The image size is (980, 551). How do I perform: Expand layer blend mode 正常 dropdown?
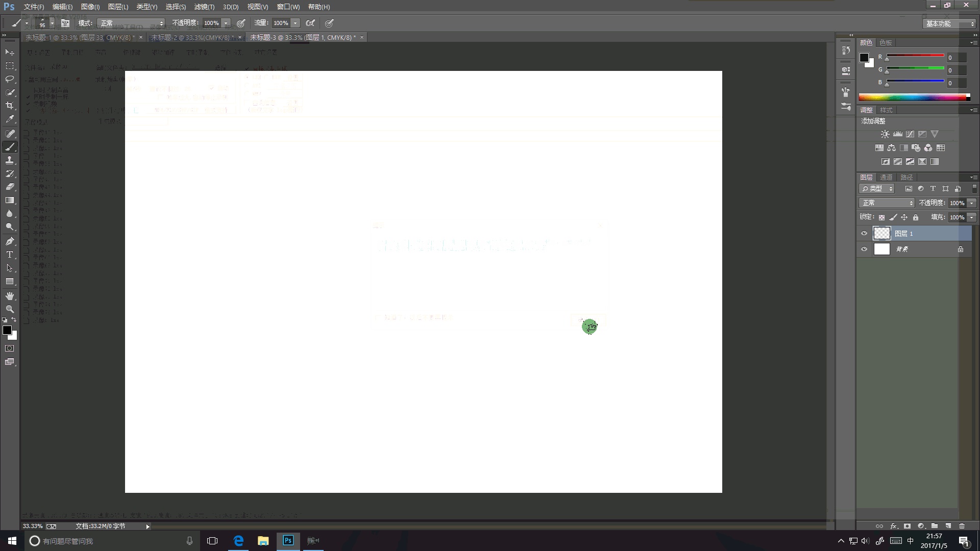tap(887, 203)
